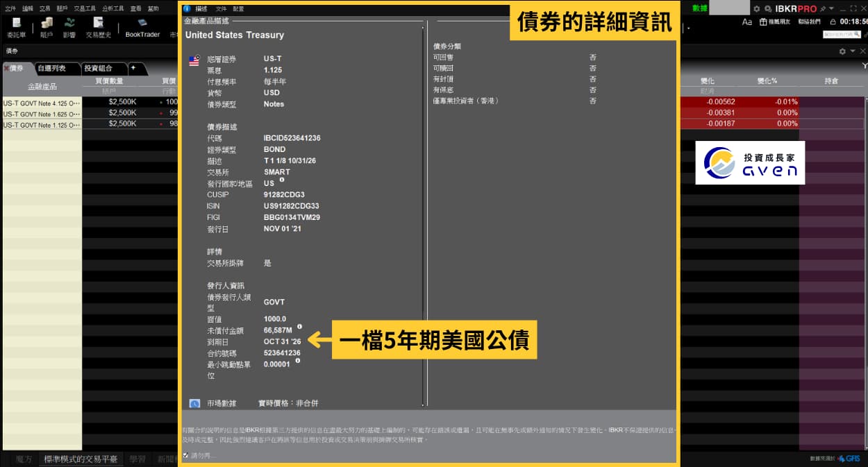Screen dimensions: 868x467
Task: Switch to 魔方 bottom tab
Action: (x=24, y=459)
